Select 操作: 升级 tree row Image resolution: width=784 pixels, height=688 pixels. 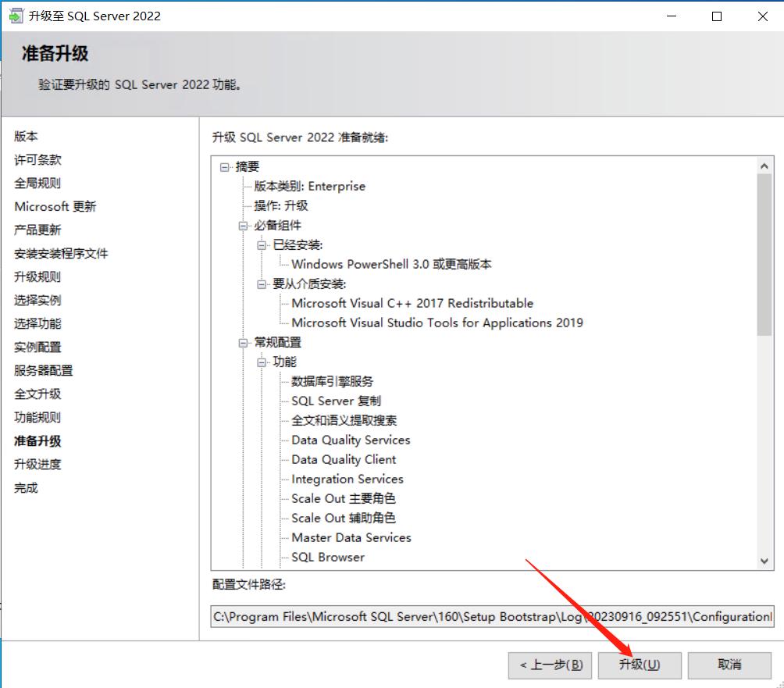(281, 205)
